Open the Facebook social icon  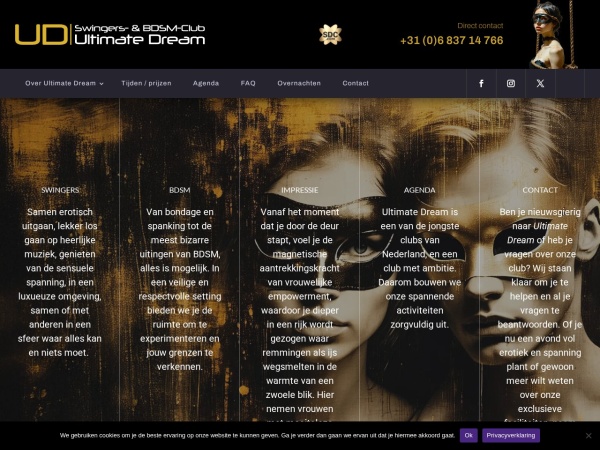click(x=481, y=83)
